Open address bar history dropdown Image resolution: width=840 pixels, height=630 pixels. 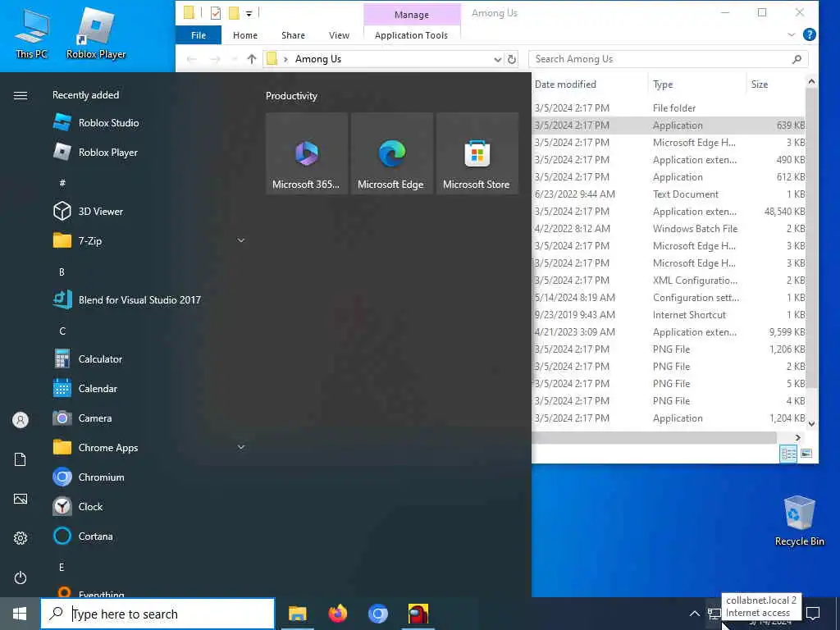(x=498, y=59)
